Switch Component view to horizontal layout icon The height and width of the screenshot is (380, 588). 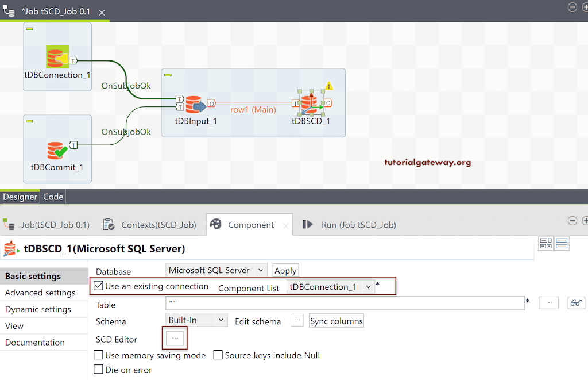[562, 243]
